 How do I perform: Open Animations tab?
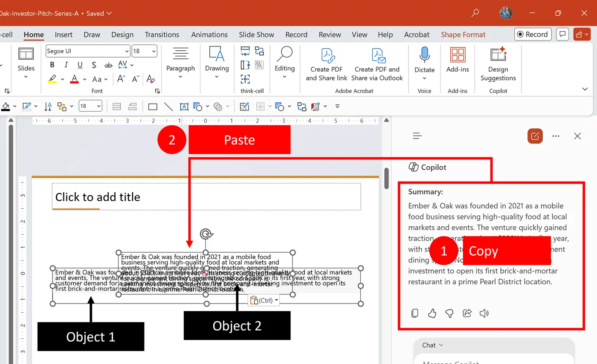pyautogui.click(x=209, y=35)
